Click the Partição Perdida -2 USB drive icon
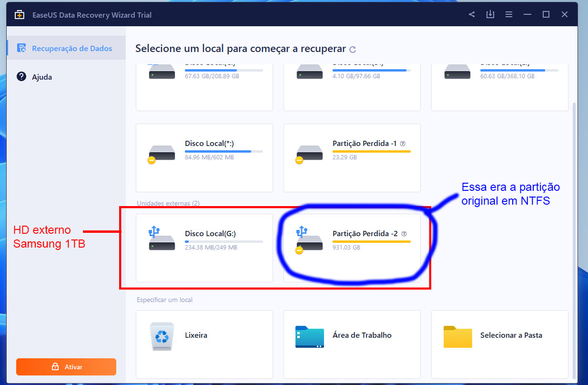This screenshot has width=588, height=385. (309, 240)
